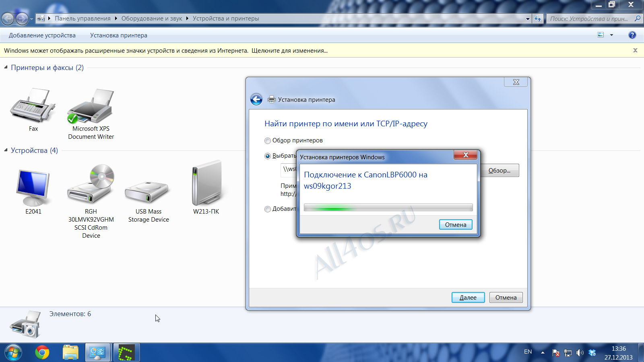The image size is (644, 362).
Task: Open the address bar history dropdown
Action: click(x=528, y=19)
